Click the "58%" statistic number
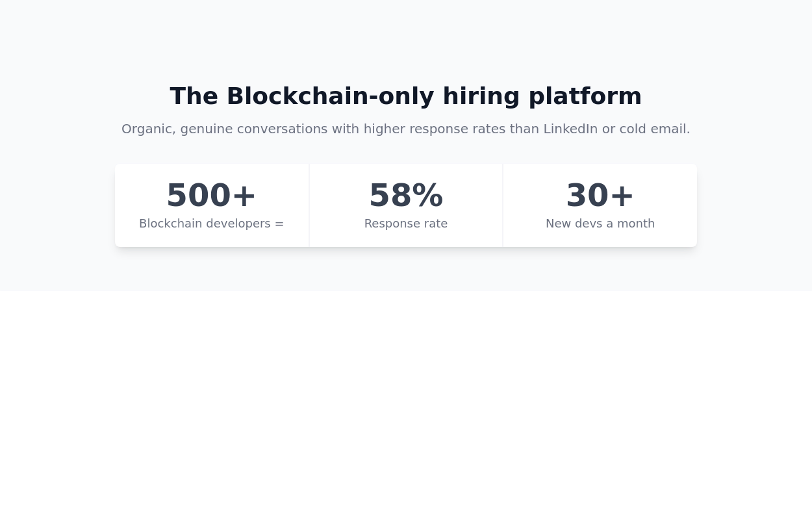The image size is (812, 520). 406,196
